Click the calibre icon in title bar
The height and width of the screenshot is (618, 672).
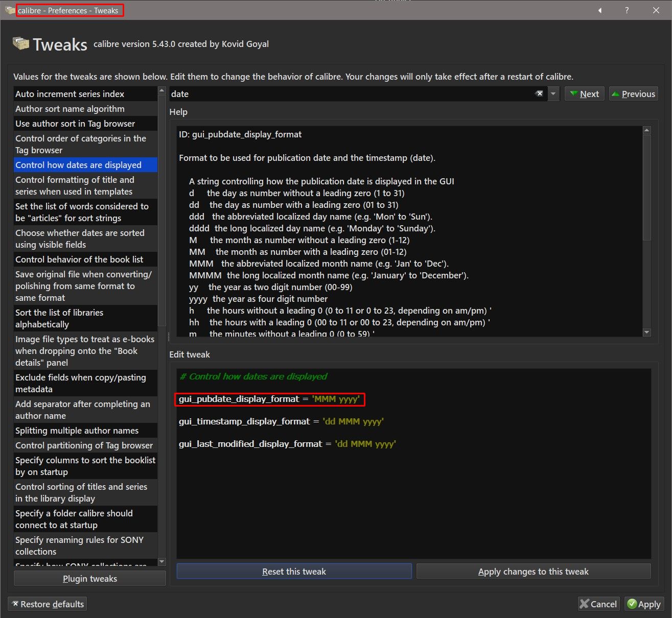pos(10,10)
